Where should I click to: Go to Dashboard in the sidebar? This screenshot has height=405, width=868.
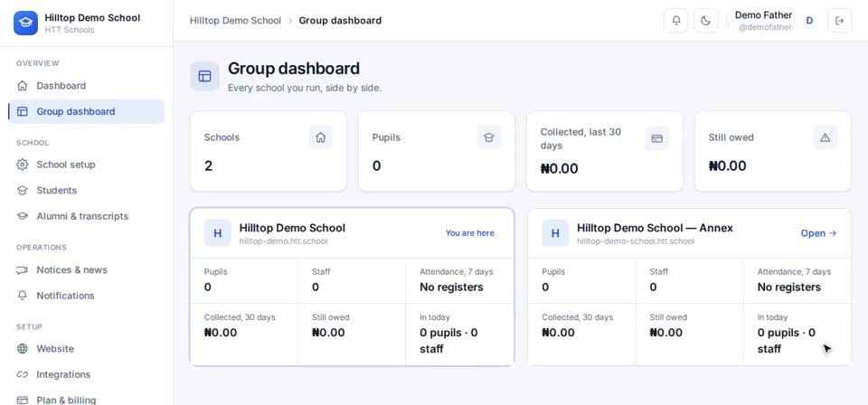[87, 86]
